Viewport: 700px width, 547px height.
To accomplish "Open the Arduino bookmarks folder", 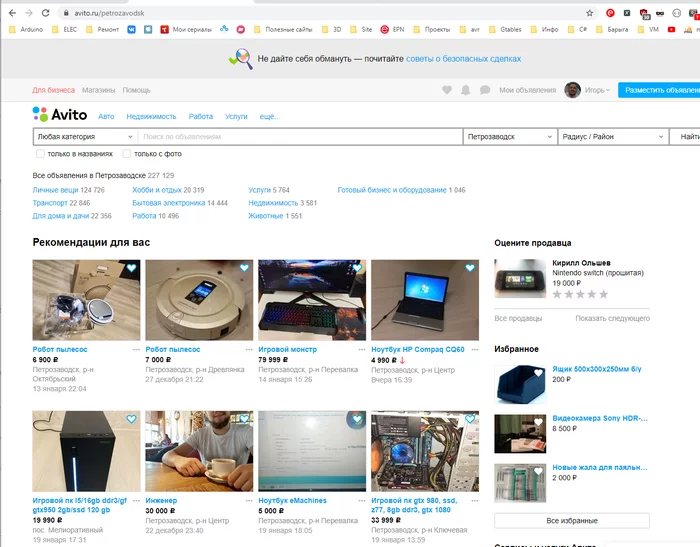I will (26, 29).
